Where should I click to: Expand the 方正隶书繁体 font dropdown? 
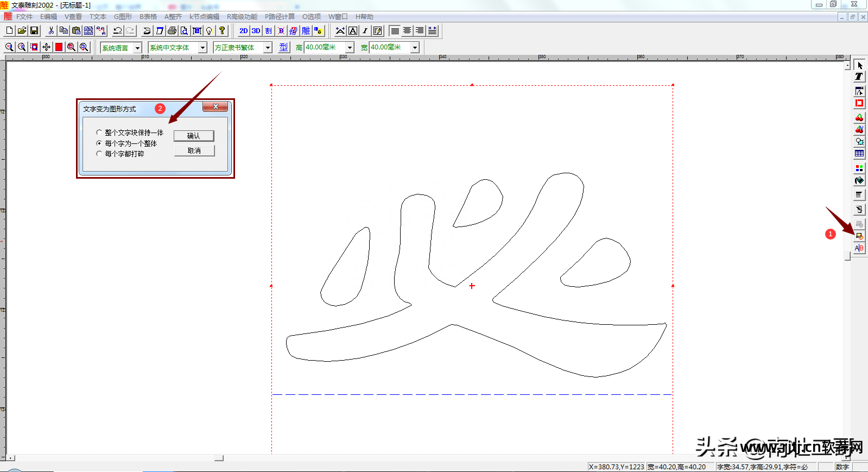pyautogui.click(x=268, y=48)
